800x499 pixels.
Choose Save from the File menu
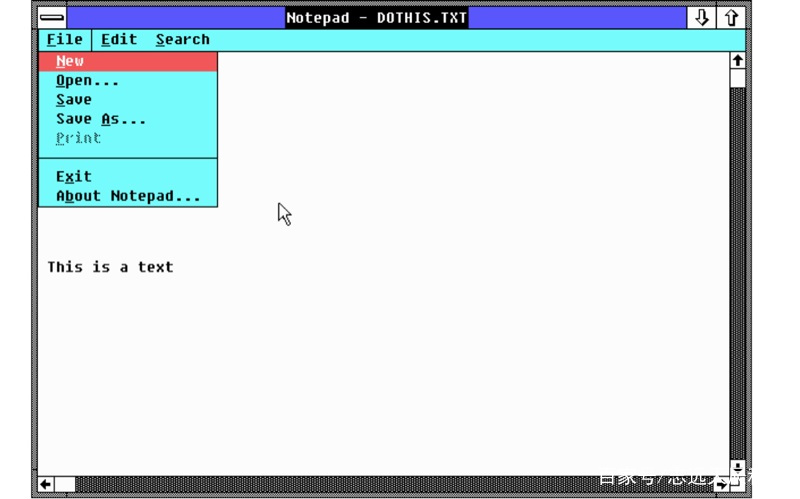128,99
